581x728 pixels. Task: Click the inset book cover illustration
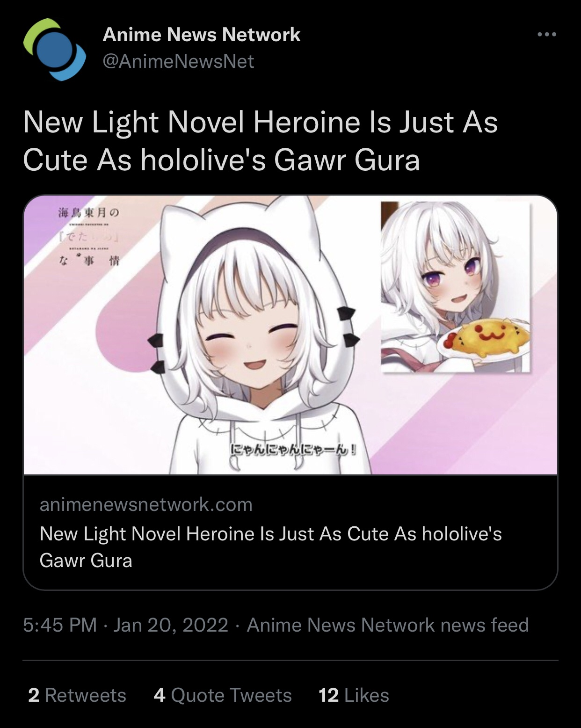click(x=455, y=287)
